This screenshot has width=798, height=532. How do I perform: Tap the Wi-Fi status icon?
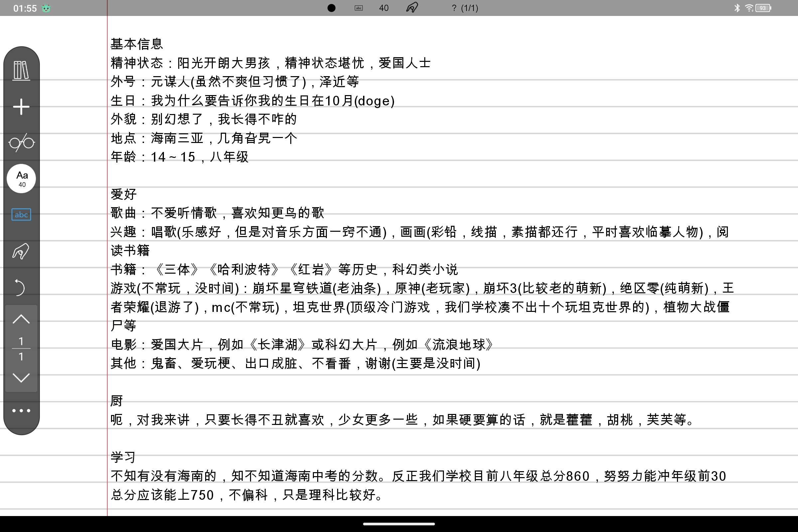coord(749,8)
